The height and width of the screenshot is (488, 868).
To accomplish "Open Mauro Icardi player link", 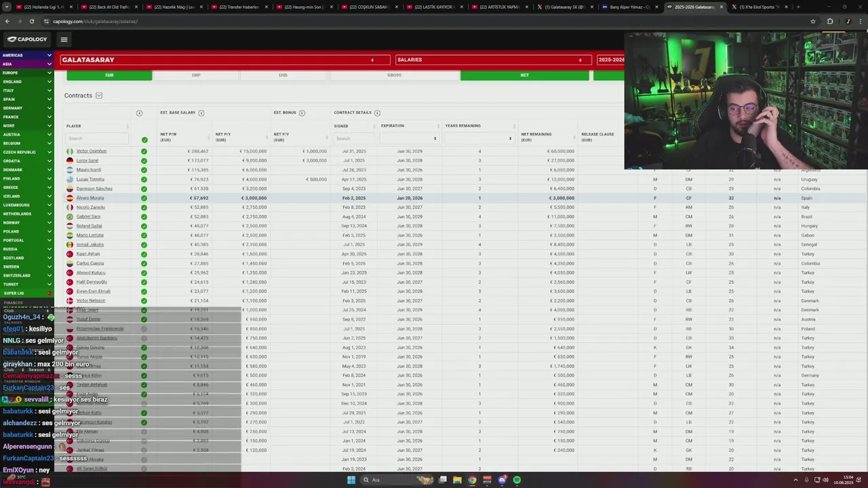I will pyautogui.click(x=89, y=170).
